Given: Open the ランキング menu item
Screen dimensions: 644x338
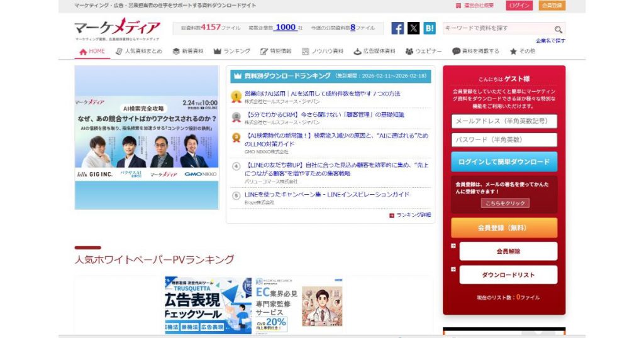Looking at the screenshot, I should pos(232,52).
